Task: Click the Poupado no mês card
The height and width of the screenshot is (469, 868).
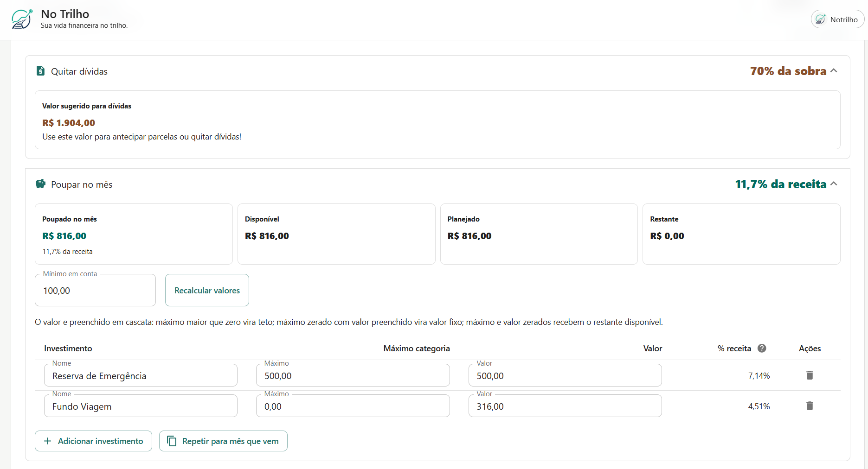Action: click(x=134, y=234)
